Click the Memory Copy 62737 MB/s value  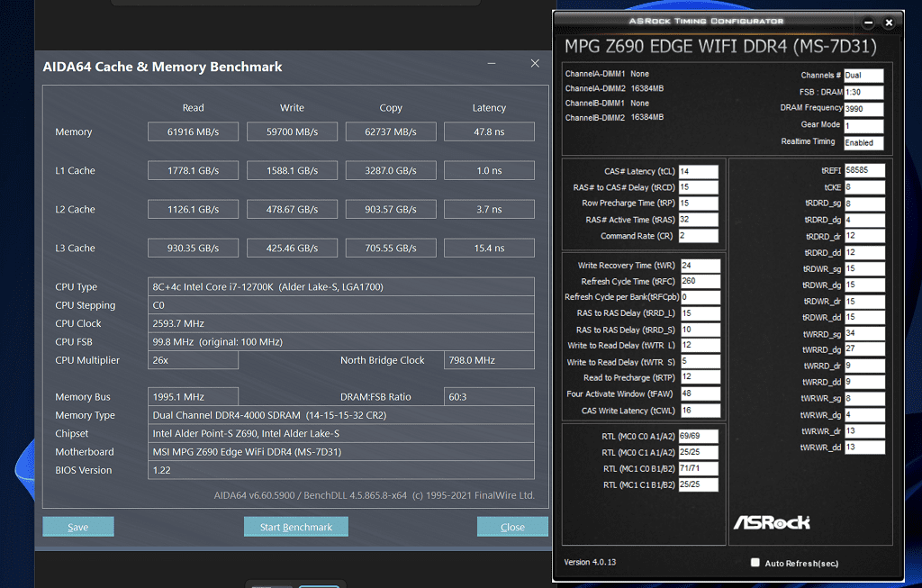tap(391, 131)
